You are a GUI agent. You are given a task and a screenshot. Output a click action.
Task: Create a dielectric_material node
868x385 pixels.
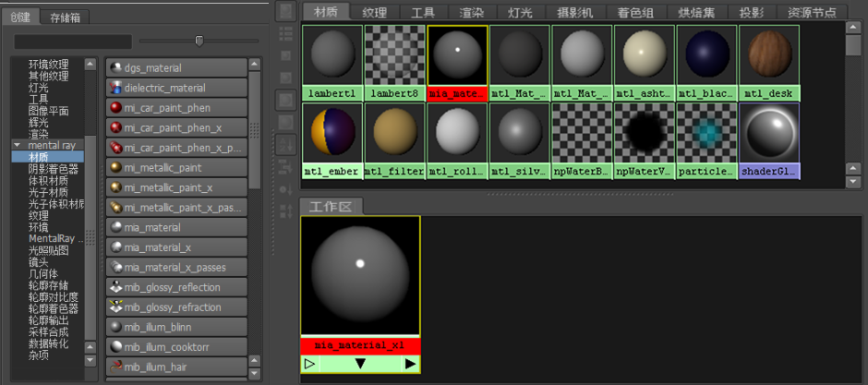pyautogui.click(x=176, y=88)
